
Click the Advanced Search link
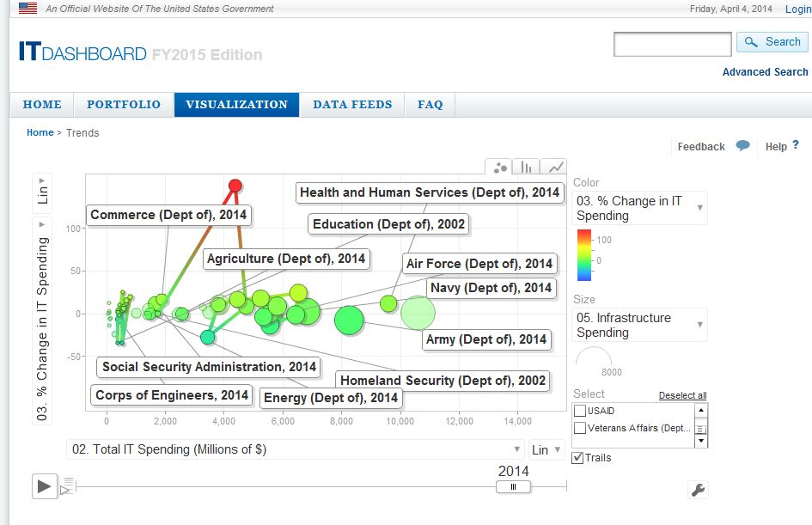click(x=765, y=72)
